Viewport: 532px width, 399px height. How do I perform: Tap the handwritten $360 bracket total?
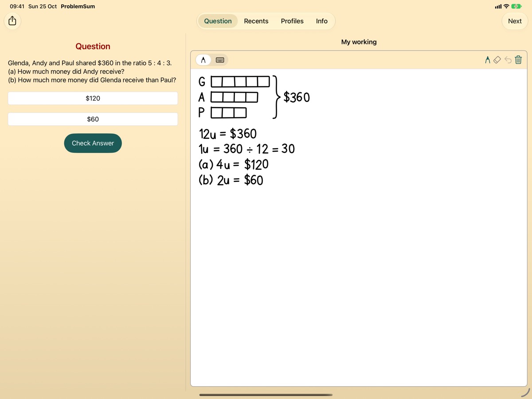click(x=297, y=97)
